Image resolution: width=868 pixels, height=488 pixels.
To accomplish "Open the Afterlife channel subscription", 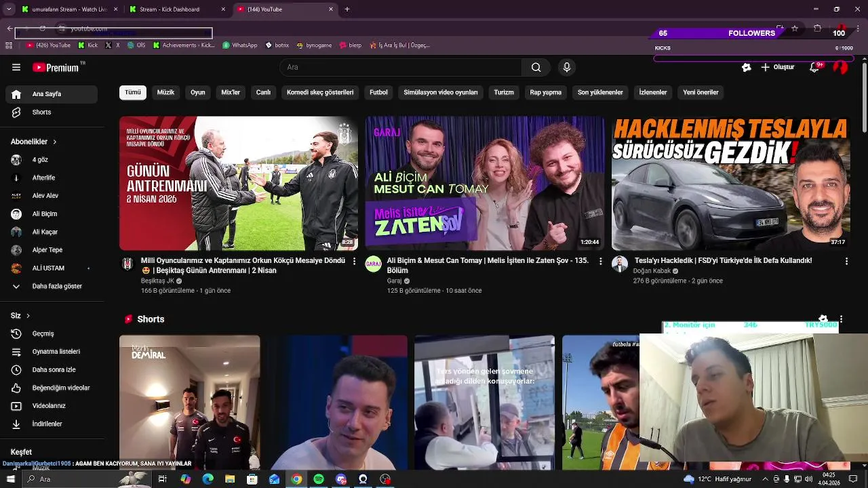I will point(52,178).
